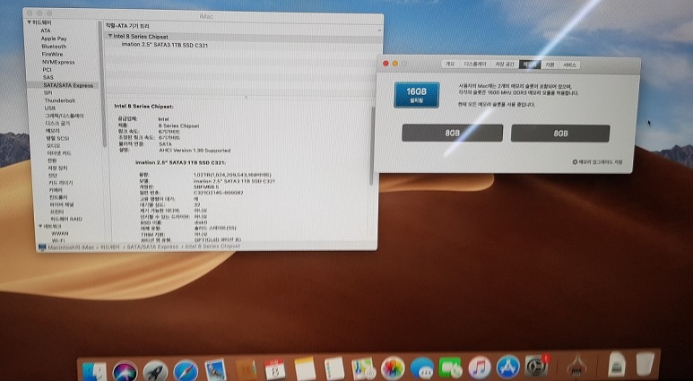Click the detail pane vertical scrollbar

pos(373,146)
